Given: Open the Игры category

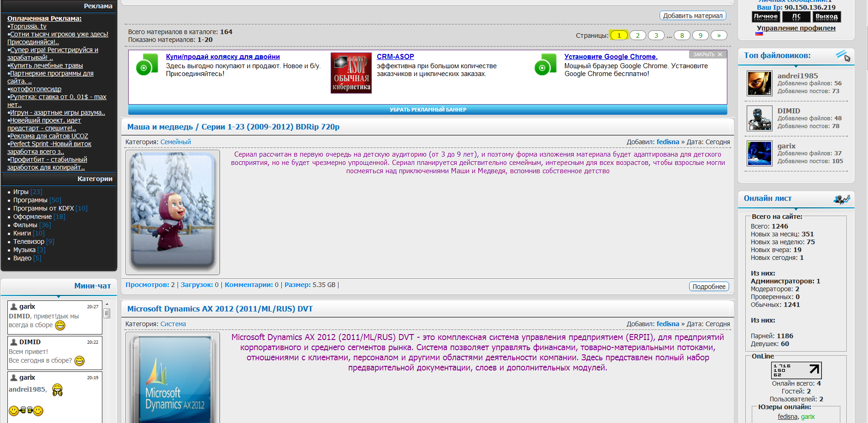Looking at the screenshot, I should click(x=21, y=192).
